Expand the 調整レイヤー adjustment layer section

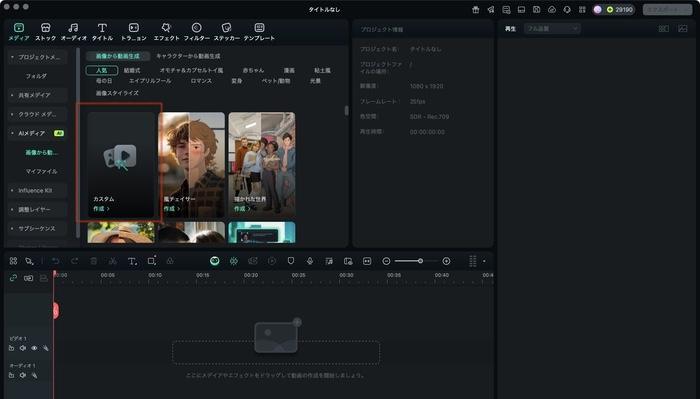pos(37,209)
